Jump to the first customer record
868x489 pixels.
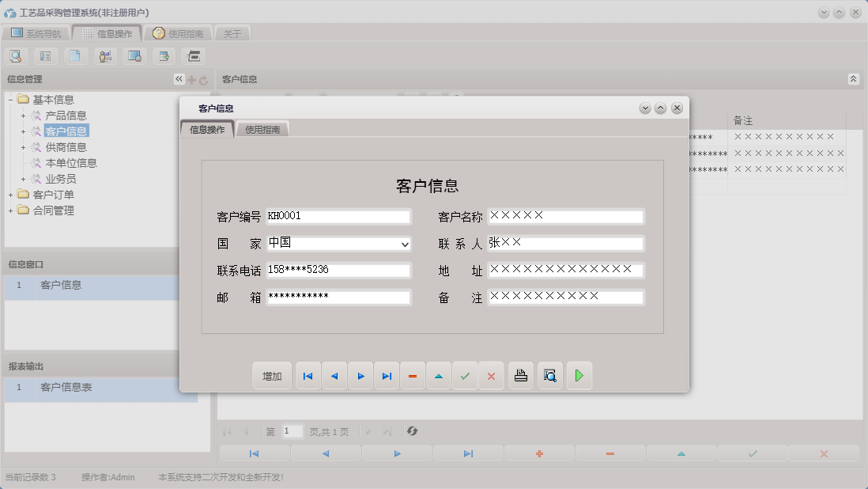click(308, 376)
